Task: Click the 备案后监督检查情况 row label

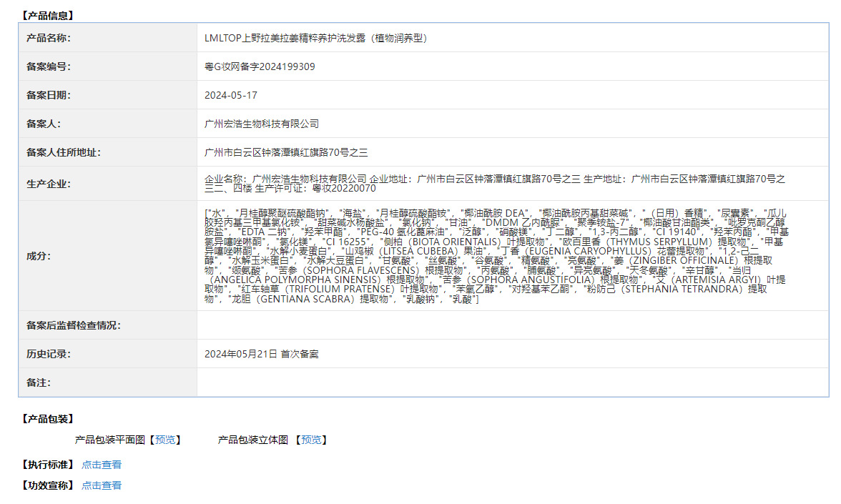Action: pyautogui.click(x=74, y=325)
